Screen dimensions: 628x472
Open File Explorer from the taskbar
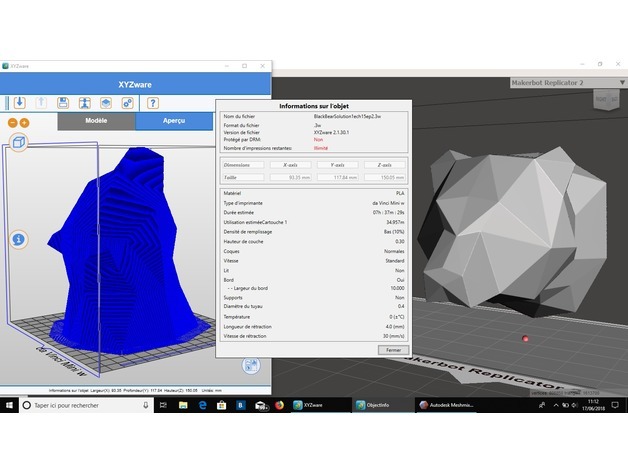183,405
